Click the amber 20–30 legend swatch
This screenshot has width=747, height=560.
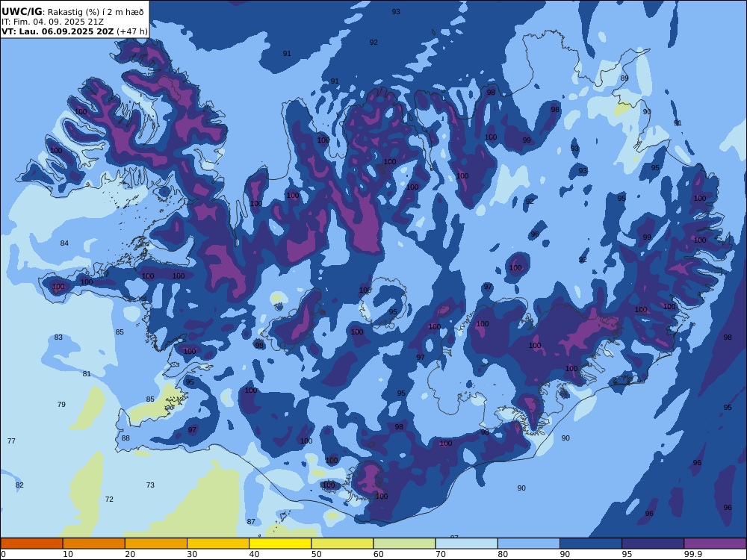pos(156,544)
